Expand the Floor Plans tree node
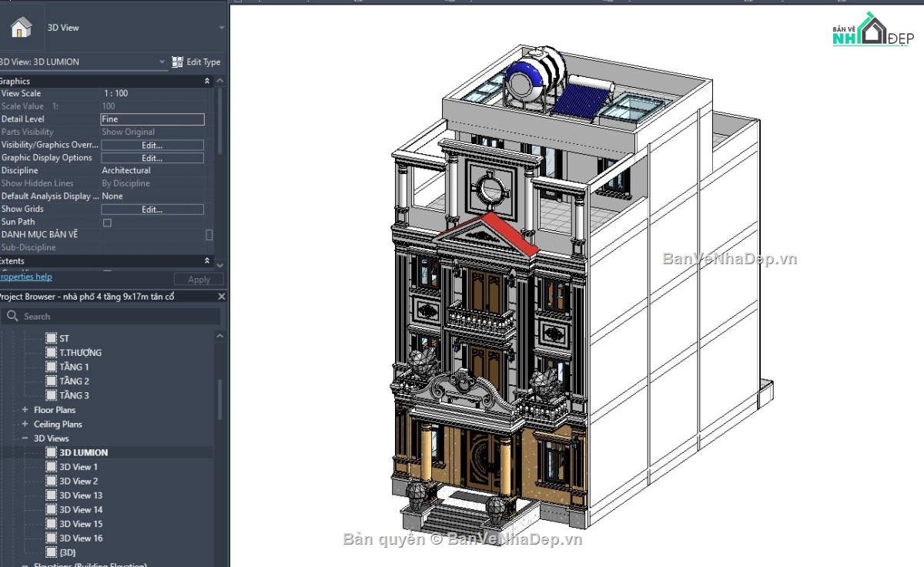This screenshot has width=924, height=567. click(25, 410)
